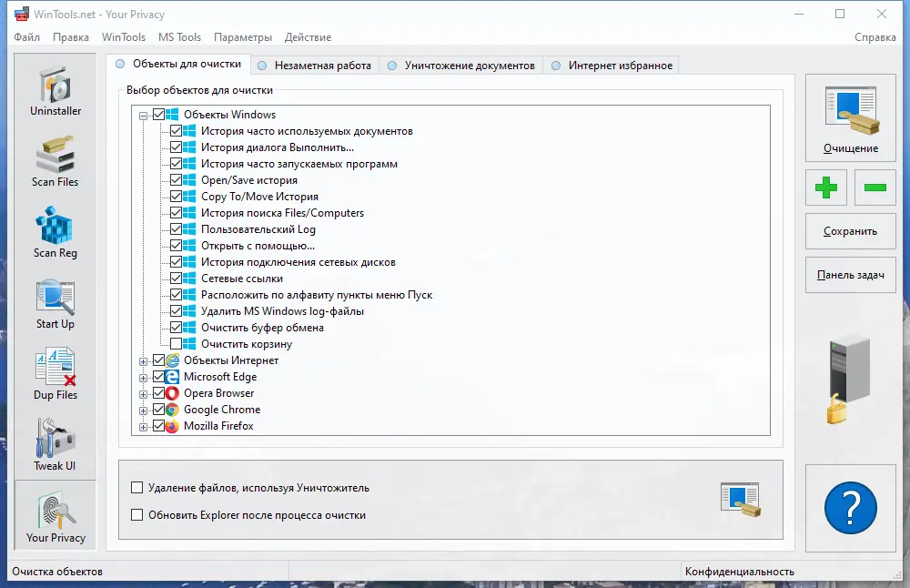Enable Удаление файлов, используя Уничтожитель

tap(137, 488)
